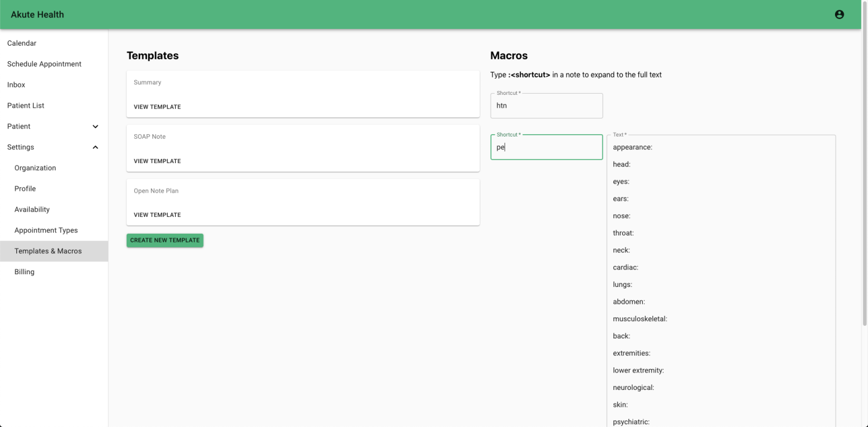
Task: Expand the Patient menu chevron
Action: pyautogui.click(x=95, y=127)
